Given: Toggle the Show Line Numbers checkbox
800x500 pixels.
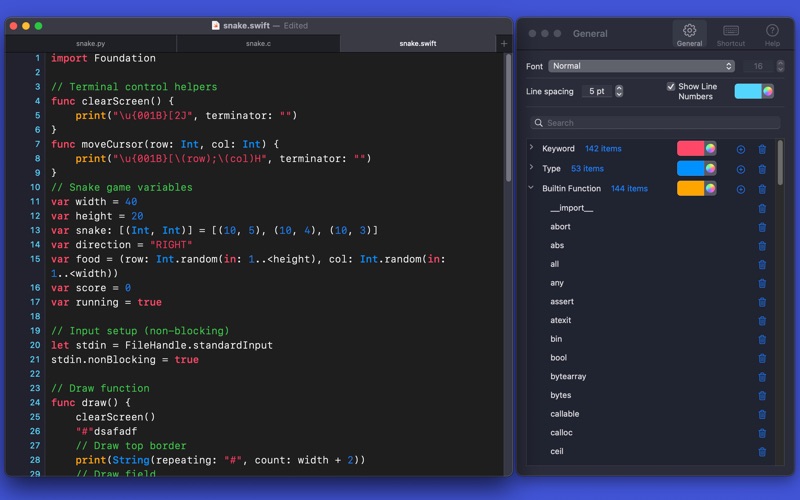Looking at the screenshot, I should point(671,87).
